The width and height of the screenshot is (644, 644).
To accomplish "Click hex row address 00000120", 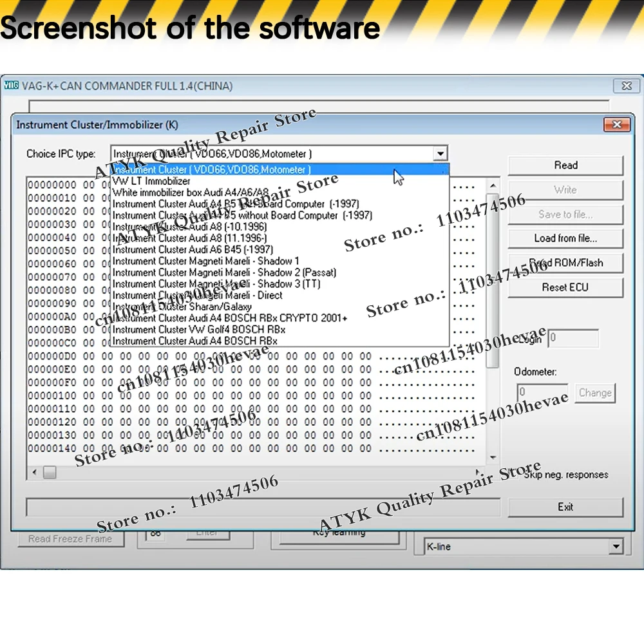I will tap(52, 422).
